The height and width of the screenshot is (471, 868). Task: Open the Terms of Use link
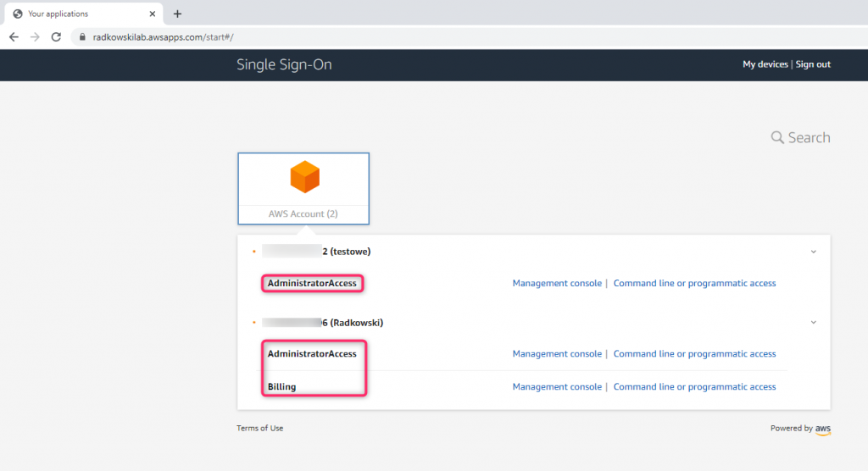[x=259, y=428]
